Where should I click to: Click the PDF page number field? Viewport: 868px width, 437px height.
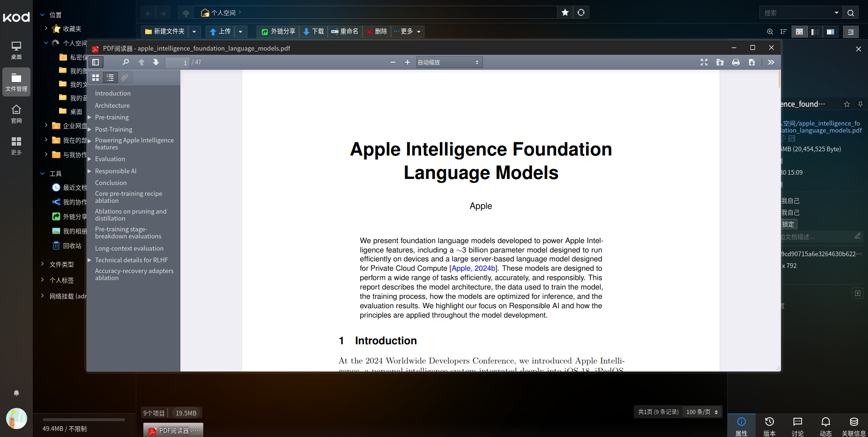click(x=178, y=62)
